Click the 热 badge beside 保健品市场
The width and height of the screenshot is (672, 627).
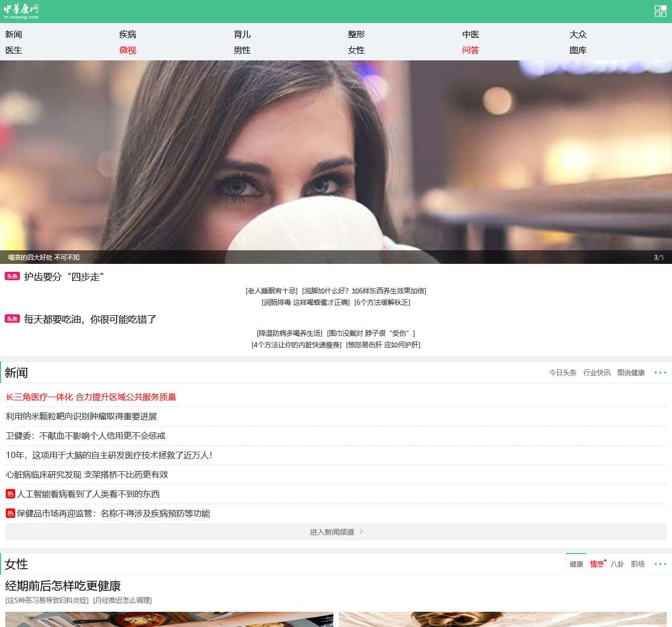(x=10, y=513)
